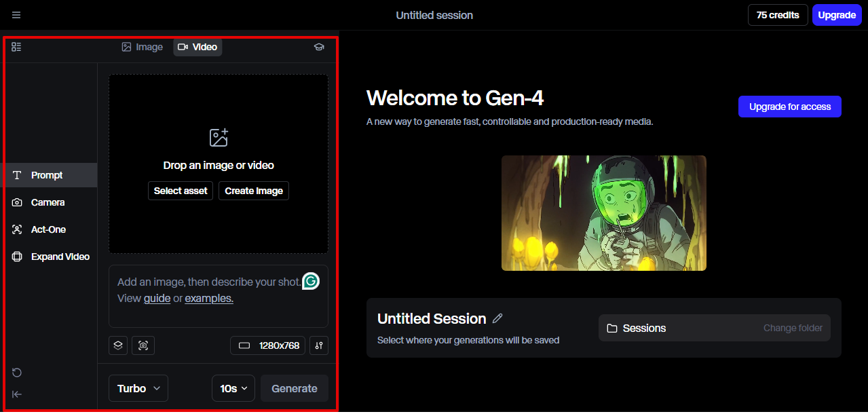The width and height of the screenshot is (868, 414).
Task: Collapse the sidebar with arrow icon
Action: [x=16, y=394]
